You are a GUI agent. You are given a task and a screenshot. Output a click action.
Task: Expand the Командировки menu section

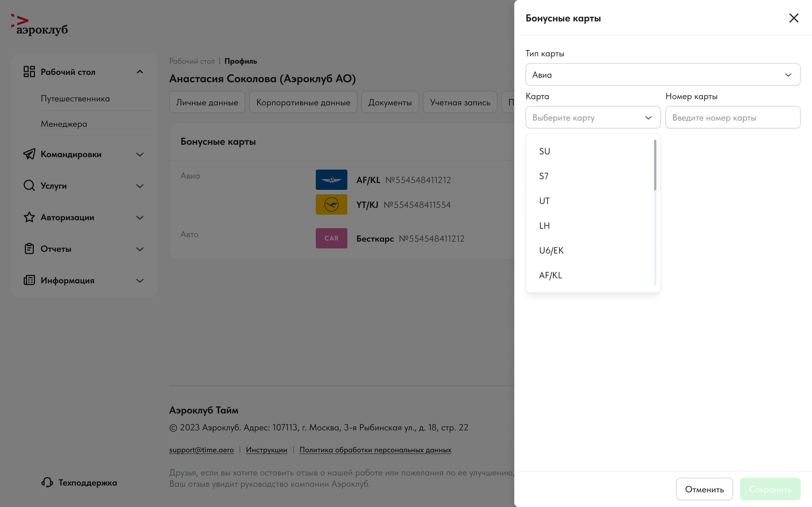click(x=140, y=154)
